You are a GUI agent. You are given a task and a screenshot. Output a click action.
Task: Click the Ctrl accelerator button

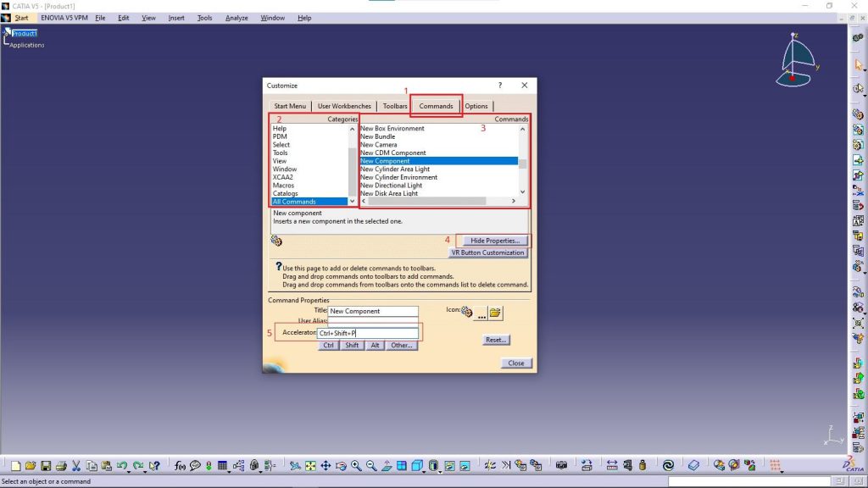pyautogui.click(x=328, y=346)
